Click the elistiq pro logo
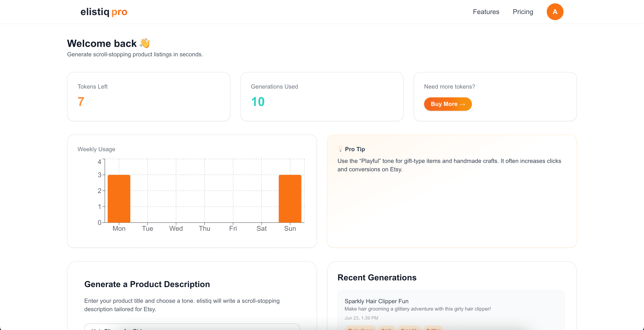The height and width of the screenshot is (330, 644). click(x=104, y=12)
